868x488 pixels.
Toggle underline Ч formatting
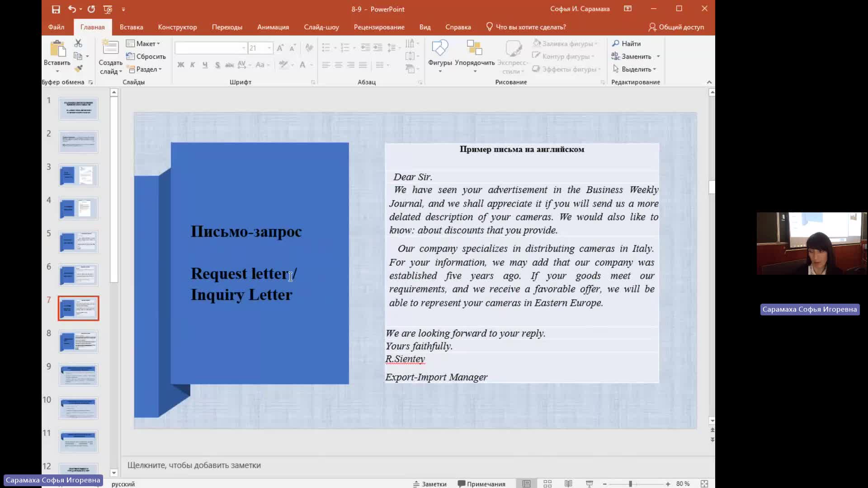tap(205, 65)
